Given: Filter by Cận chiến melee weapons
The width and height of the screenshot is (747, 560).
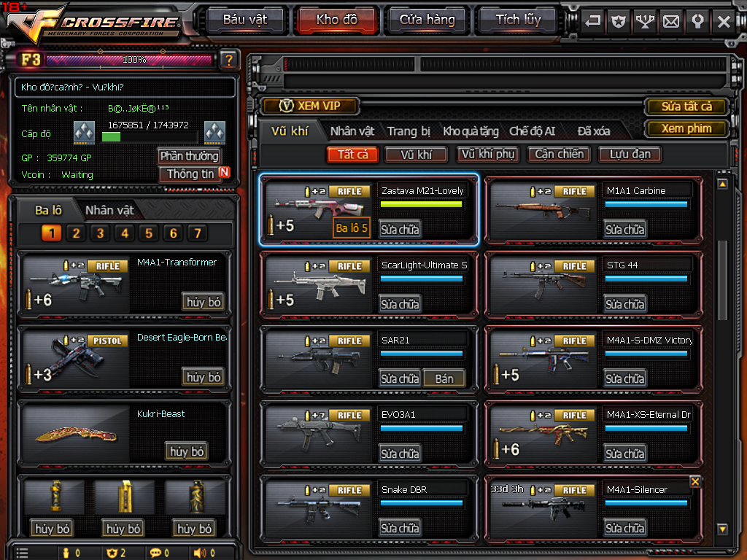Looking at the screenshot, I should [x=559, y=155].
